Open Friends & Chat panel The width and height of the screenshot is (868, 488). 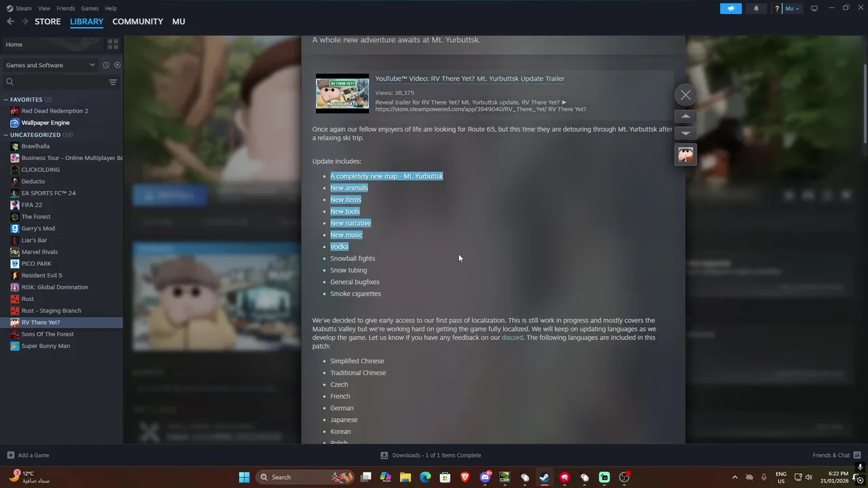837,455
